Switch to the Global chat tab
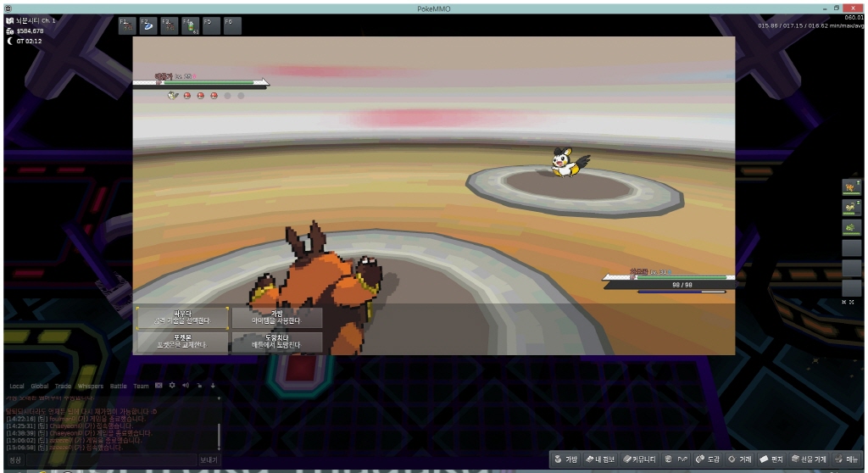This screenshot has width=868, height=473. [x=40, y=386]
